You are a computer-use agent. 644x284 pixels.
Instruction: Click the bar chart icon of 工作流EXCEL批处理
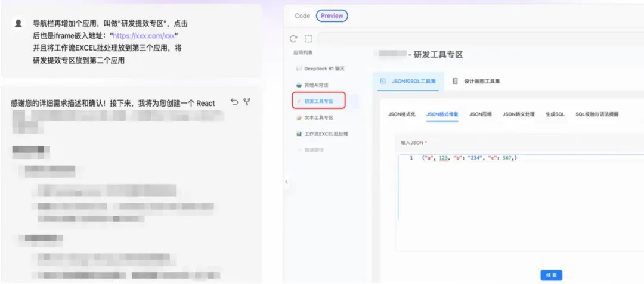299,134
